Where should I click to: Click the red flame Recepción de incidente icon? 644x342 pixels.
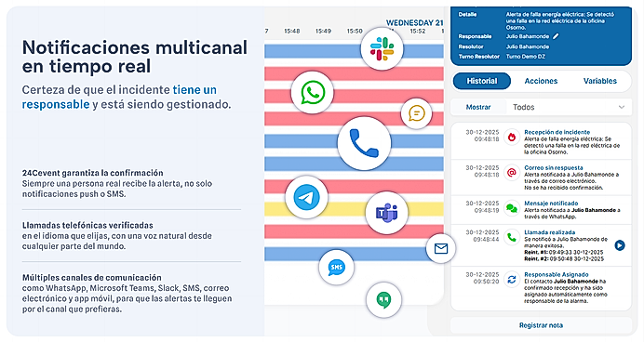click(512, 138)
